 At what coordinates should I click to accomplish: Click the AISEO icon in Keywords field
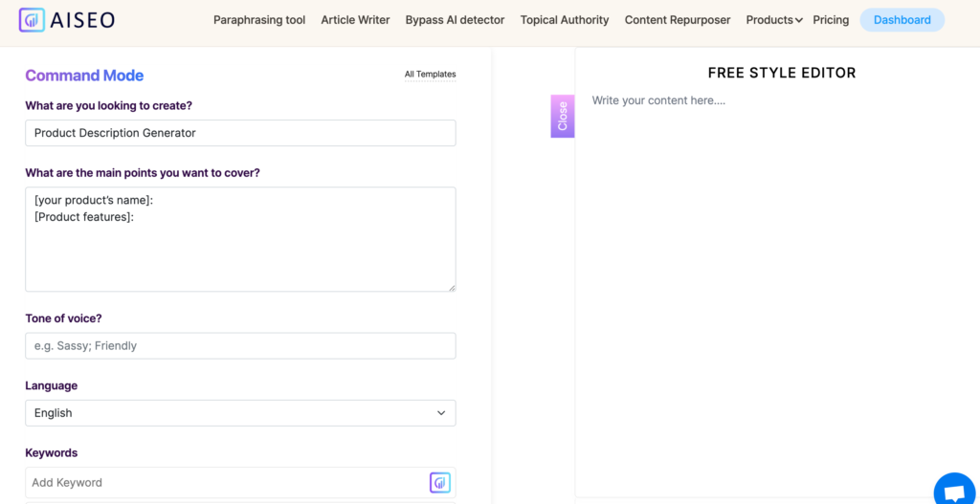coord(440,483)
